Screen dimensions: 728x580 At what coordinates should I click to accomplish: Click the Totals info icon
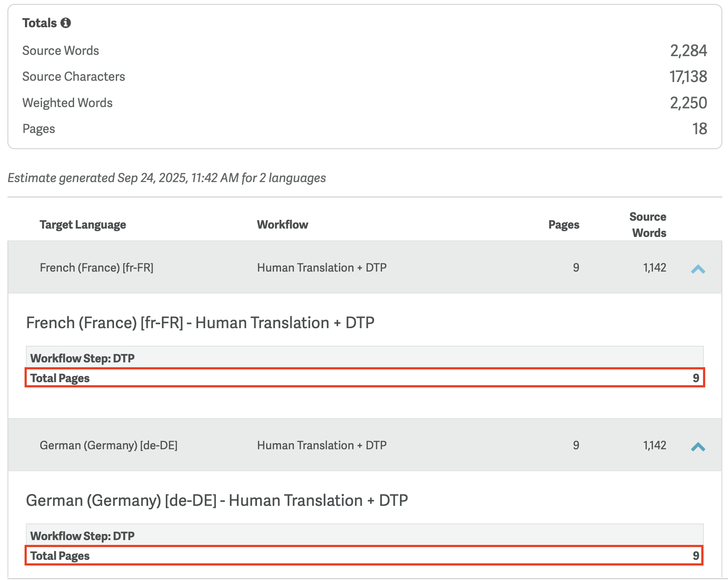coord(66,23)
